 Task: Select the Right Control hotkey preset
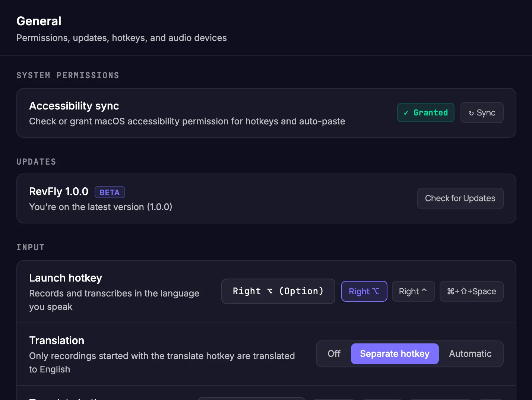point(413,291)
